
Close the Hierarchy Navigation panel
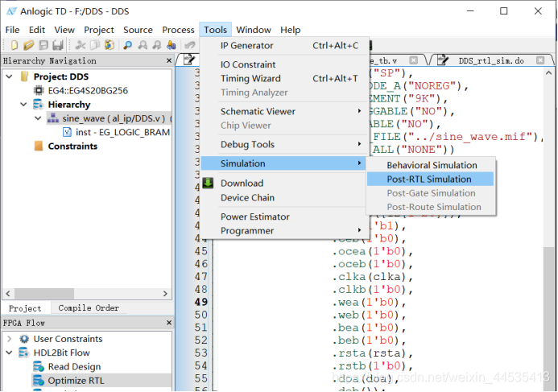coord(169,61)
